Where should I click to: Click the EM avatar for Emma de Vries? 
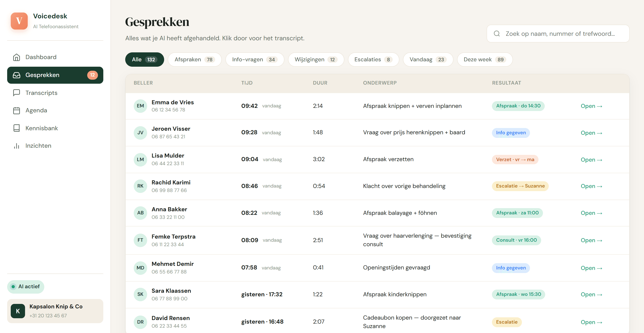[140, 106]
